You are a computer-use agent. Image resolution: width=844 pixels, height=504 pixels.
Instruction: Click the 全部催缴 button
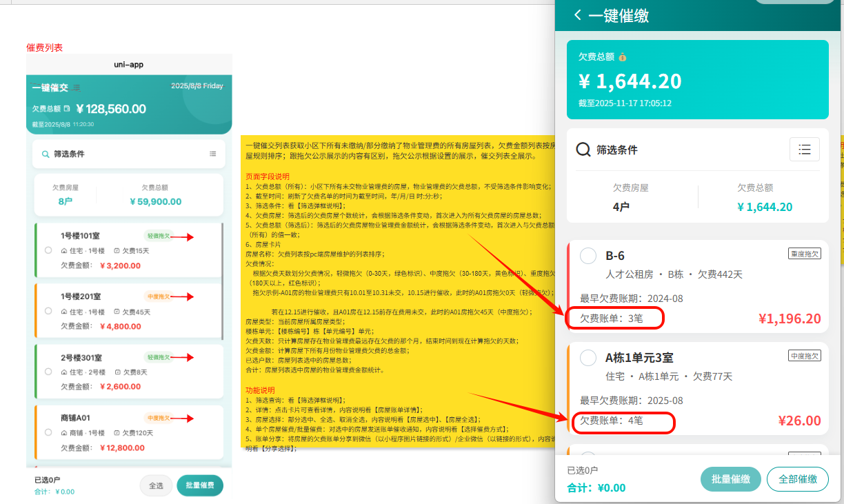[797, 479]
